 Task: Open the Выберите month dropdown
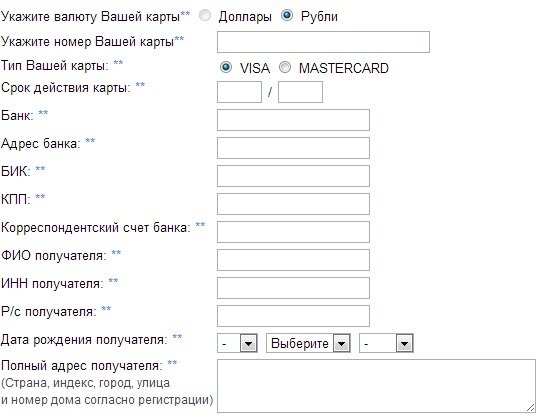point(308,343)
